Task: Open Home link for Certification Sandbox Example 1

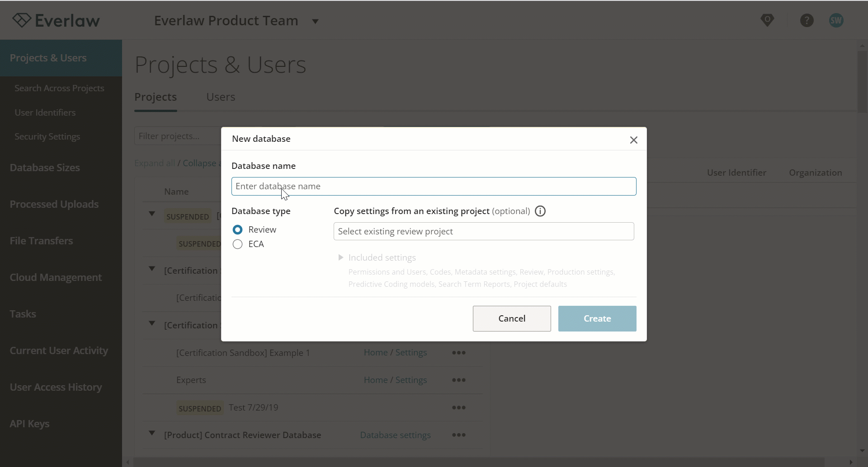Action: [x=376, y=352]
